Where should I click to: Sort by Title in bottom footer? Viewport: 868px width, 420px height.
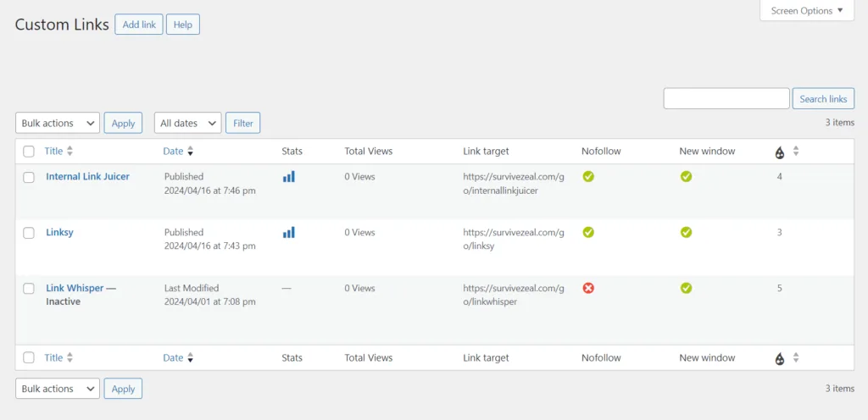pyautogui.click(x=53, y=357)
